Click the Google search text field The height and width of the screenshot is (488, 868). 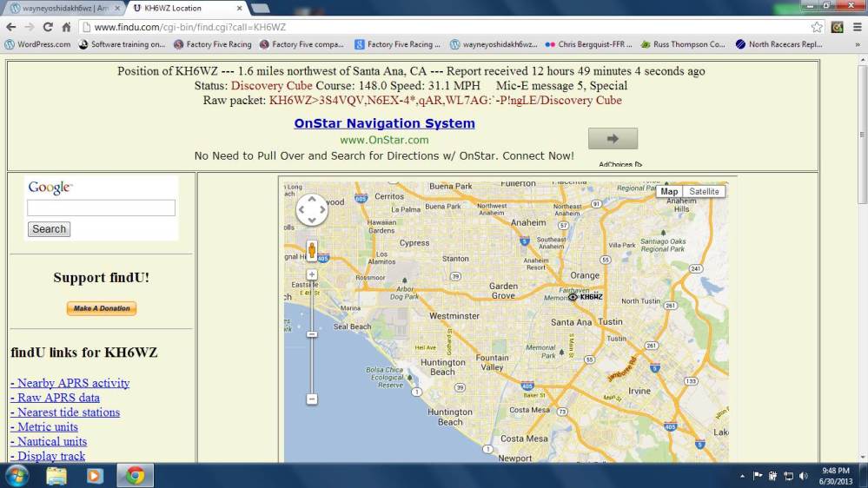(x=101, y=208)
